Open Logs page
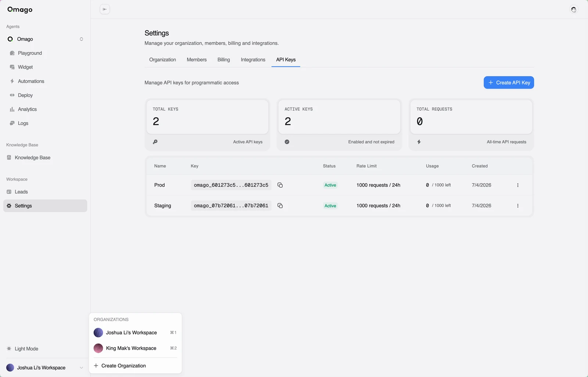 click(45, 123)
